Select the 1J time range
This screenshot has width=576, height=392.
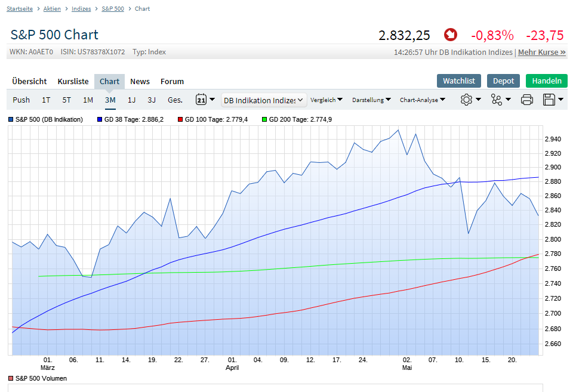(131, 100)
